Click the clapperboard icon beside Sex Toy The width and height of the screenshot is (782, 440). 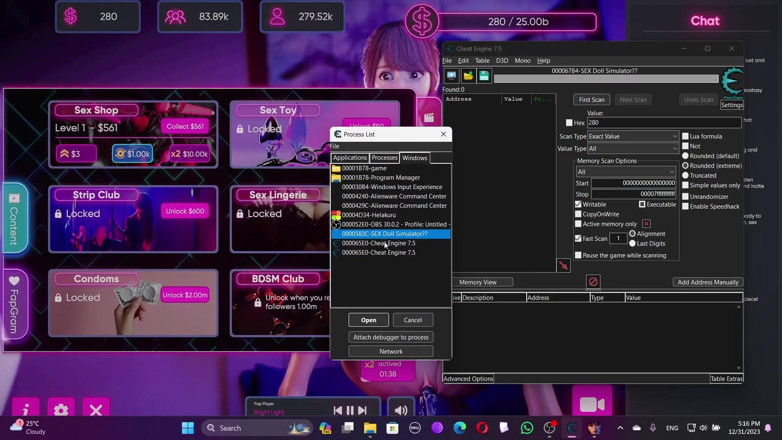click(x=429, y=118)
